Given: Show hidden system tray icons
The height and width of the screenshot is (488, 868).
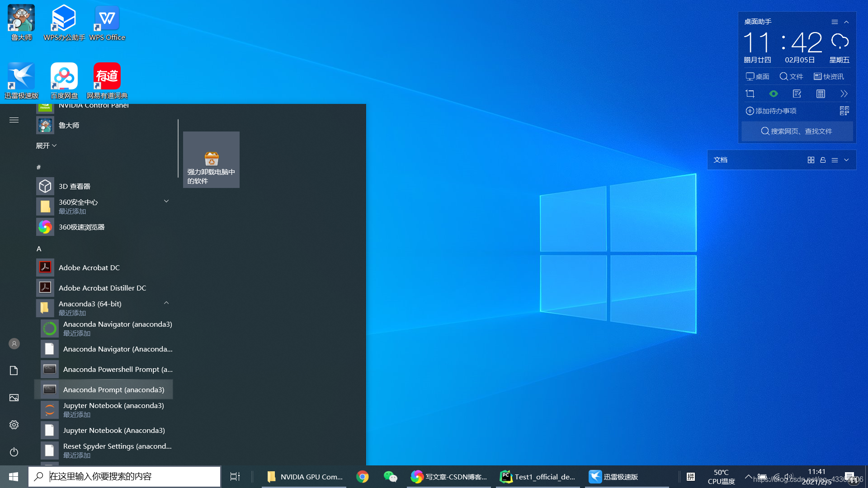Looking at the screenshot, I should (748, 477).
